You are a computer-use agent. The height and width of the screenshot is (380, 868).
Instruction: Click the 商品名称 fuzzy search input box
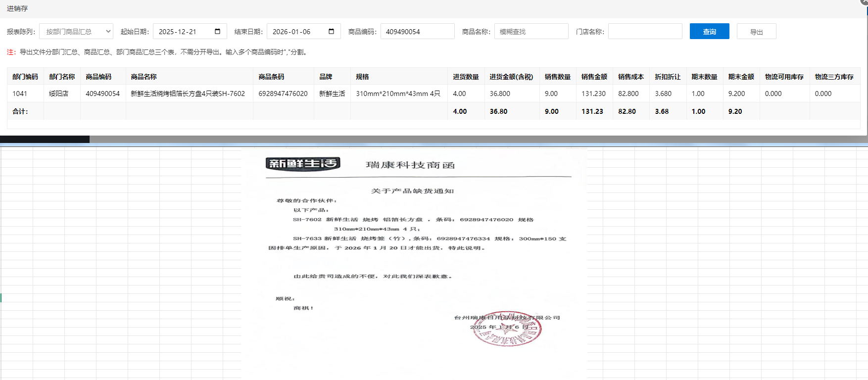tap(531, 32)
